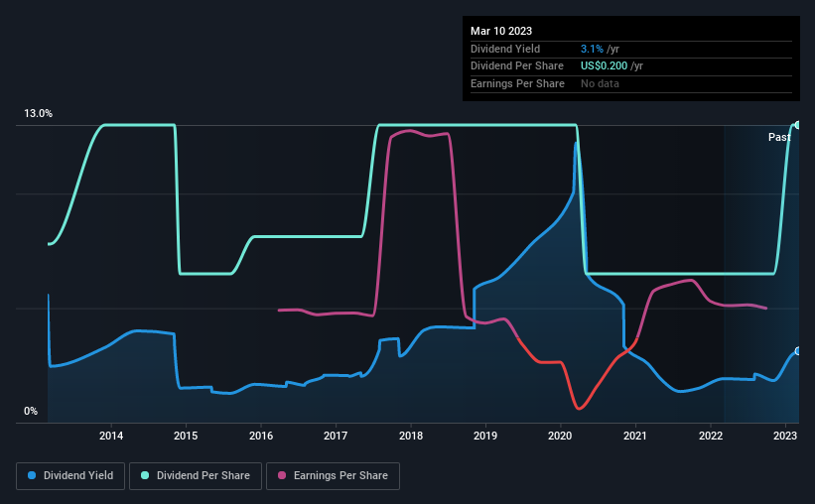815x504 pixels.
Task: Toggle the Dividend Yield legend button
Action: tap(70, 476)
